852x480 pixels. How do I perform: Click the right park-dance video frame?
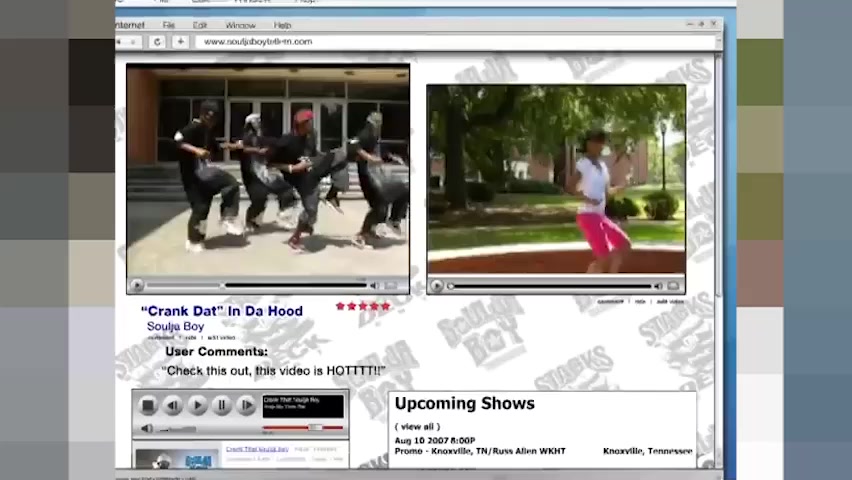click(556, 180)
